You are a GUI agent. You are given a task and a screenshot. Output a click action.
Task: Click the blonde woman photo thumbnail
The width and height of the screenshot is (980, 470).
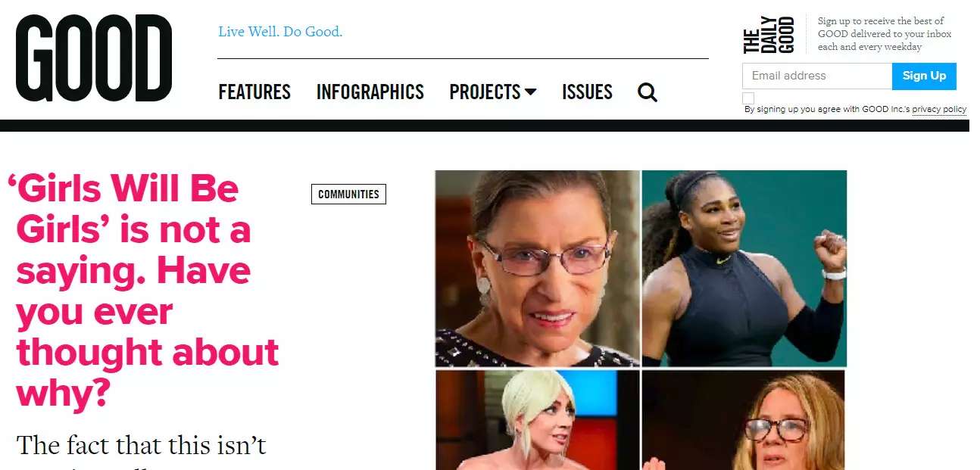coord(538,420)
